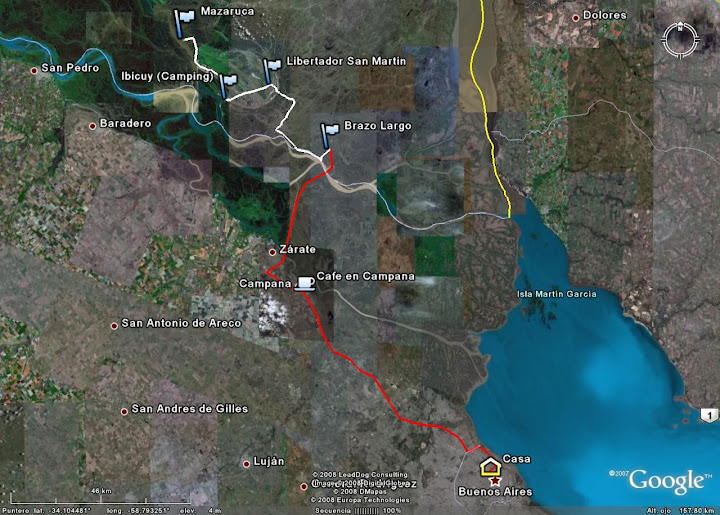Click the Baradero city dot
Screen dimensions: 720x515
tap(92, 126)
